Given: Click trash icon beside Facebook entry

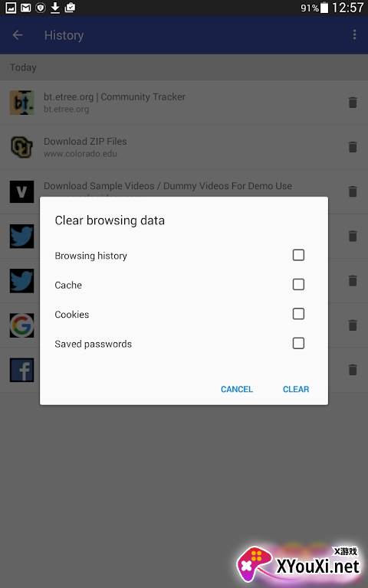Looking at the screenshot, I should [353, 370].
